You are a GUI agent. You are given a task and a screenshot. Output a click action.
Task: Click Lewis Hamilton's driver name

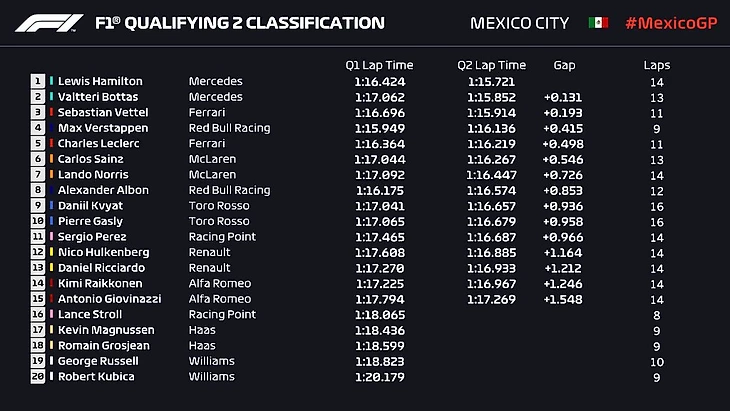coord(100,82)
